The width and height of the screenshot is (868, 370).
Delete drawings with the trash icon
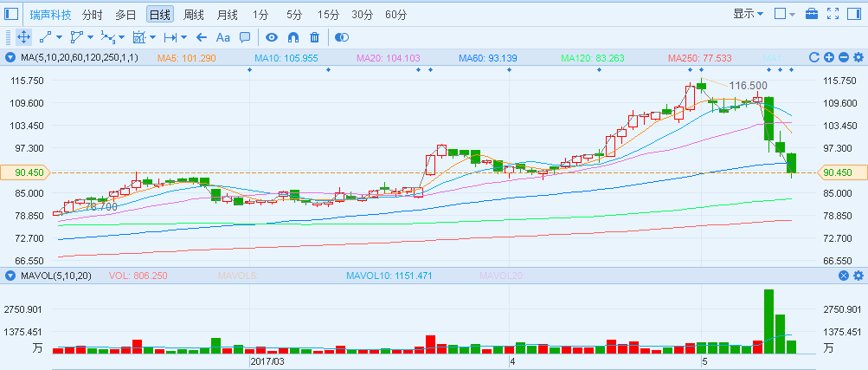coord(314,37)
